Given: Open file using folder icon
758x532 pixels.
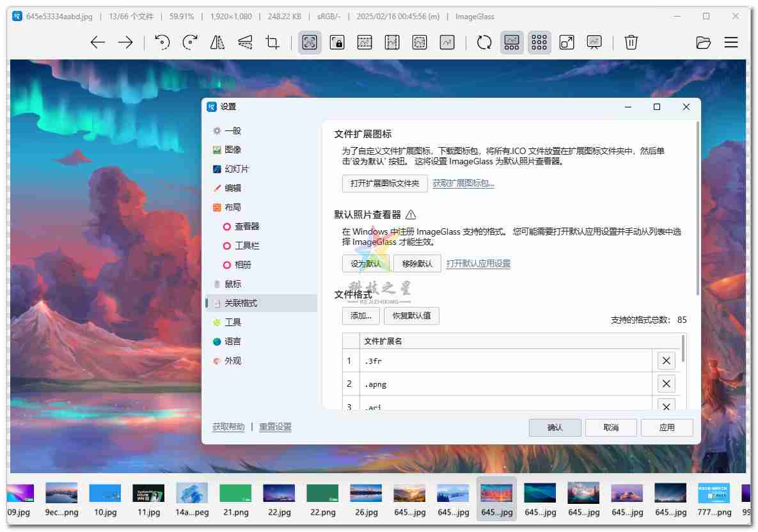Looking at the screenshot, I should [703, 43].
